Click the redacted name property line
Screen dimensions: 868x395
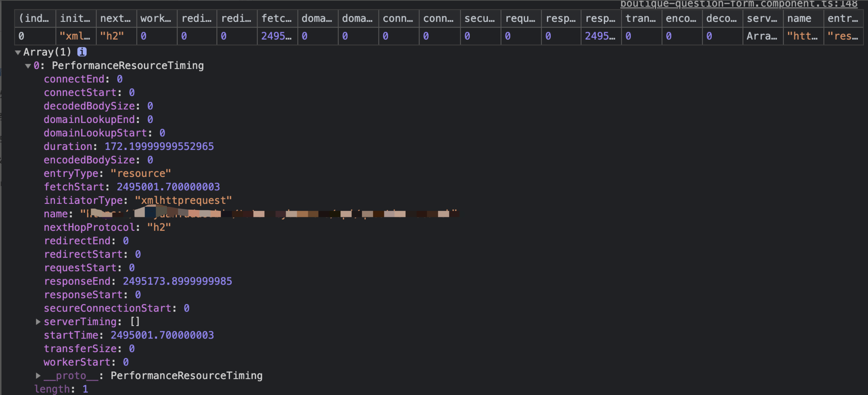point(251,213)
